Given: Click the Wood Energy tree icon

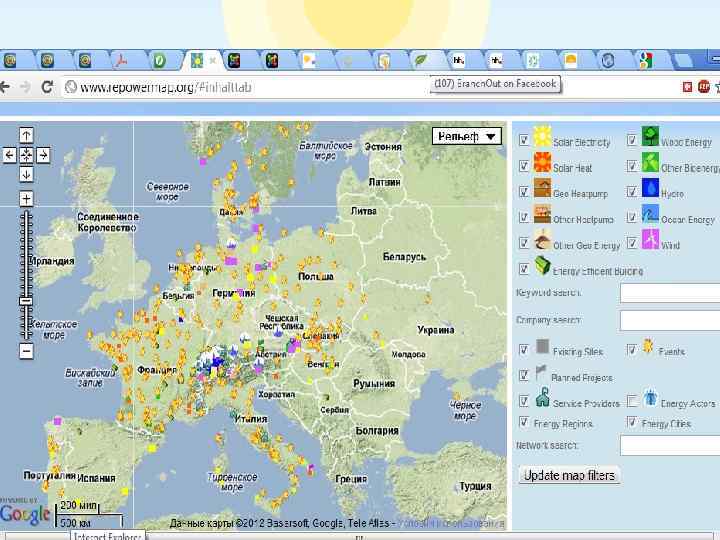Looking at the screenshot, I should point(650,136).
